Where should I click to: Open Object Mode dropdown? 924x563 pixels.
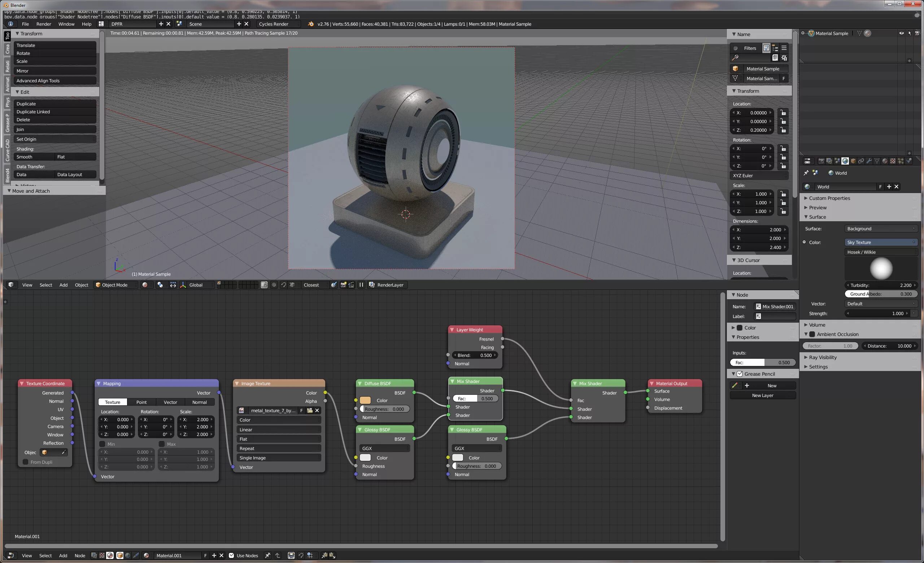[x=115, y=285]
